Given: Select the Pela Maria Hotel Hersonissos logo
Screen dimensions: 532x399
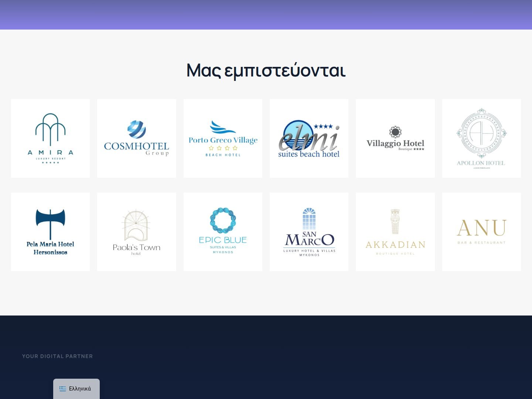Looking at the screenshot, I should (50, 232).
